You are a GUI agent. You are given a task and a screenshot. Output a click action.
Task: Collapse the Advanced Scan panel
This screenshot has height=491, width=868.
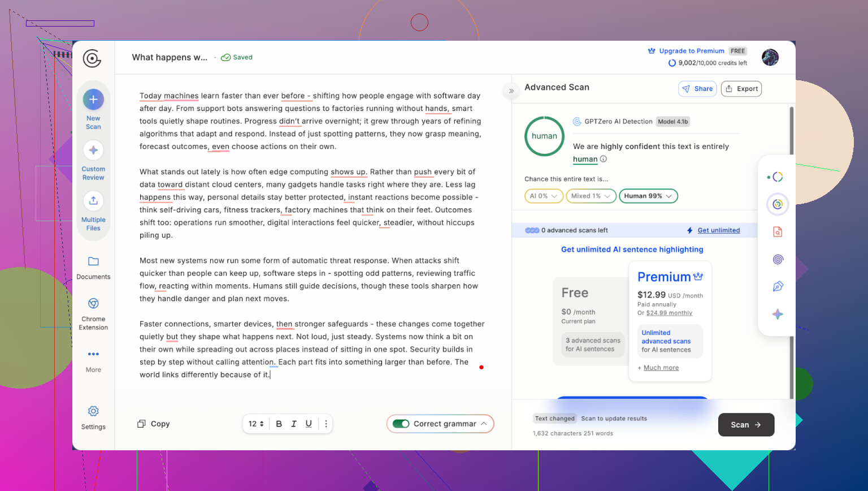pyautogui.click(x=511, y=91)
